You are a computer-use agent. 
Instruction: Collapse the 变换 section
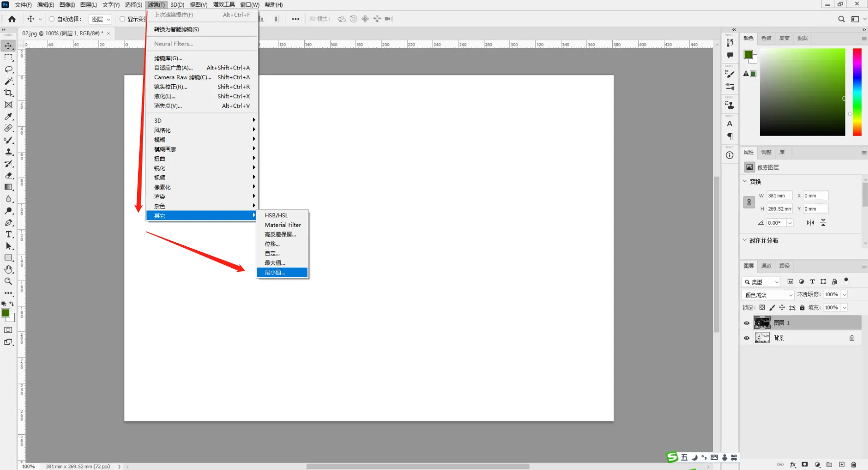(745, 181)
